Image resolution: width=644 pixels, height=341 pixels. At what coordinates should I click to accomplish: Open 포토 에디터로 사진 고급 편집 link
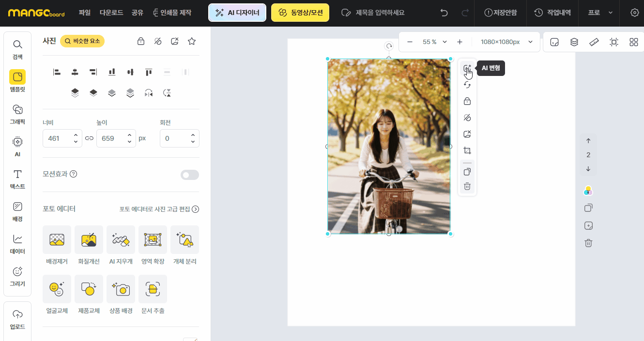coord(159,209)
